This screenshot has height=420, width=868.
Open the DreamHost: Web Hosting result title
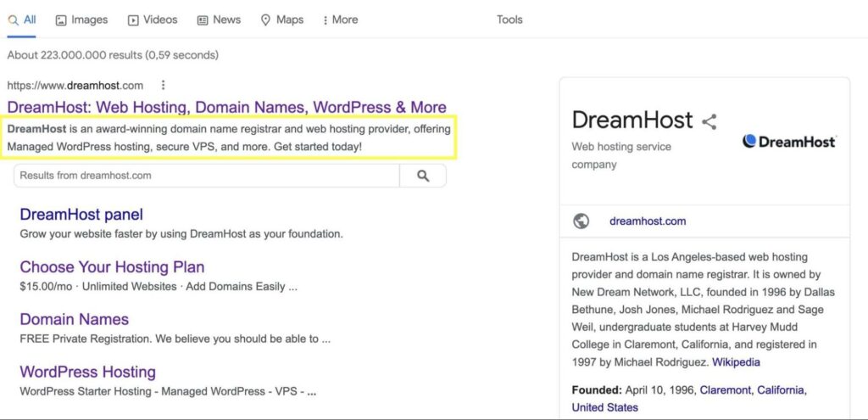click(x=227, y=107)
